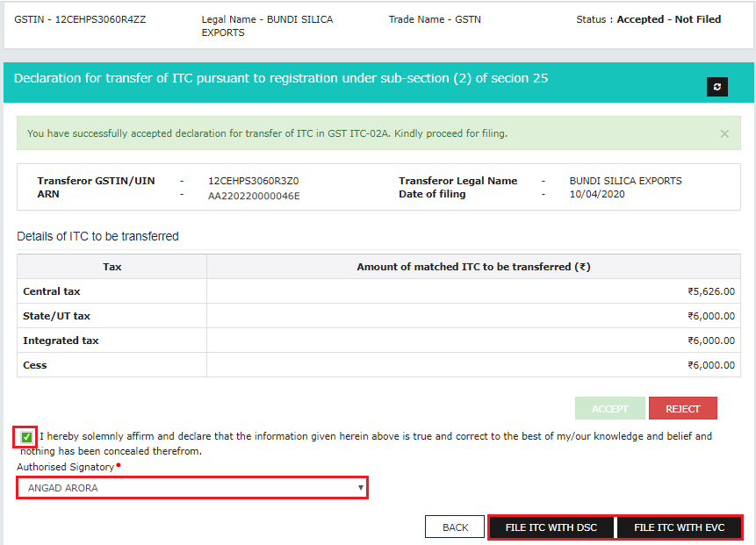
Task: Click the Declaration for transfer of ITC title
Action: (281, 78)
